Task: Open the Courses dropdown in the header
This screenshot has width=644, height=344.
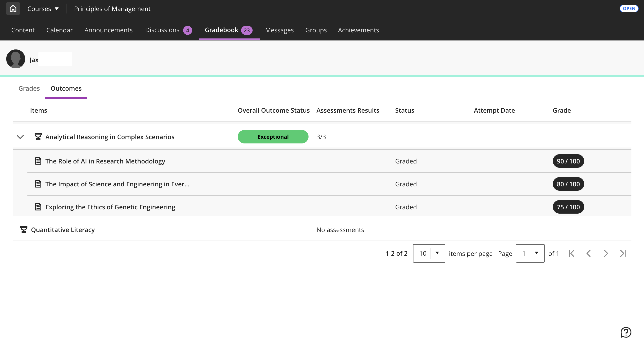Action: tap(43, 9)
